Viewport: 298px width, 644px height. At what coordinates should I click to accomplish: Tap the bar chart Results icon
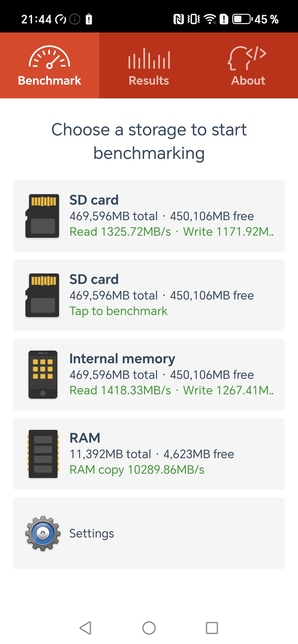[149, 59]
